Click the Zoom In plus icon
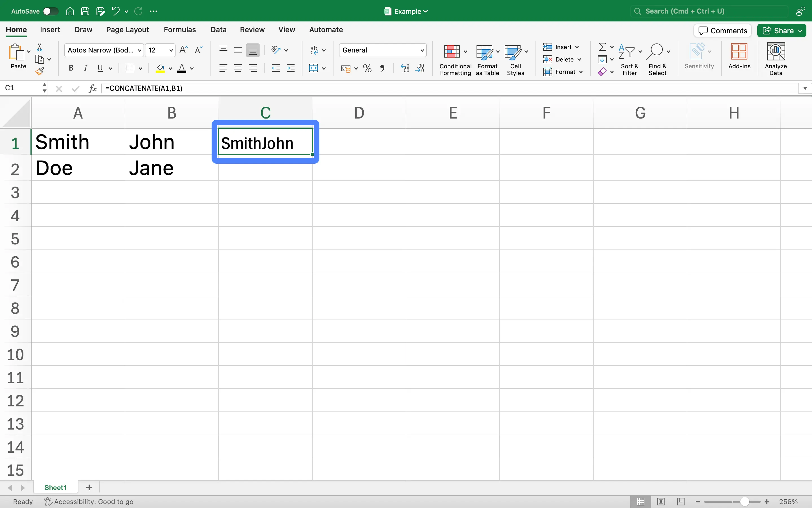 pyautogui.click(x=767, y=502)
